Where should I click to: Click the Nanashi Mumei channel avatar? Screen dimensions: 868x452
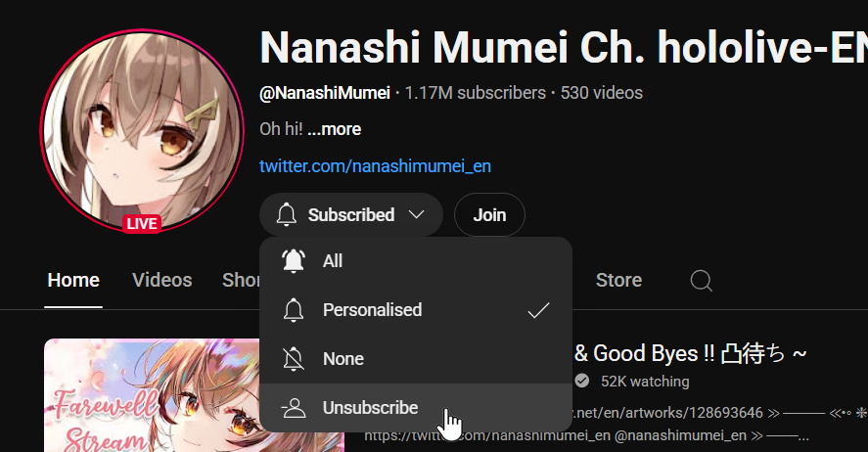[x=142, y=130]
